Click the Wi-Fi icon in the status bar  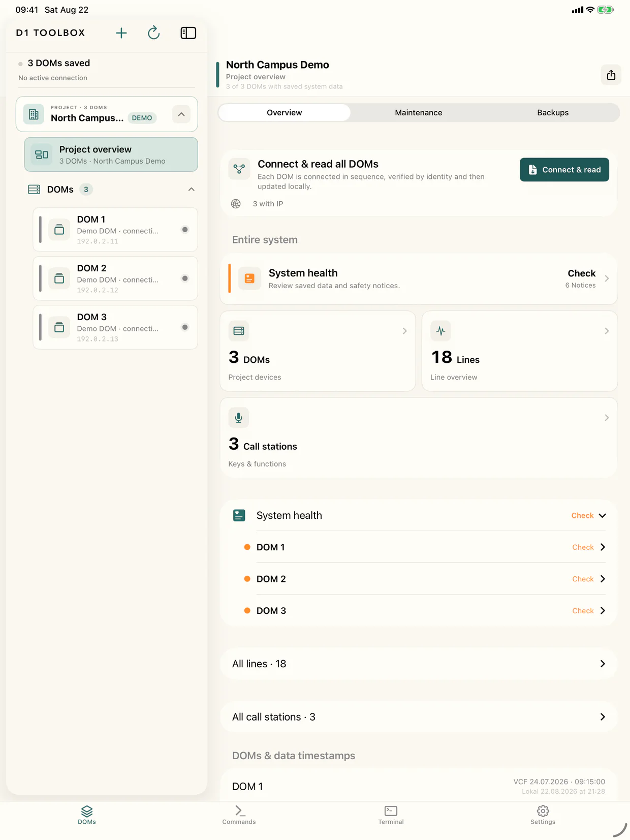[590, 10]
